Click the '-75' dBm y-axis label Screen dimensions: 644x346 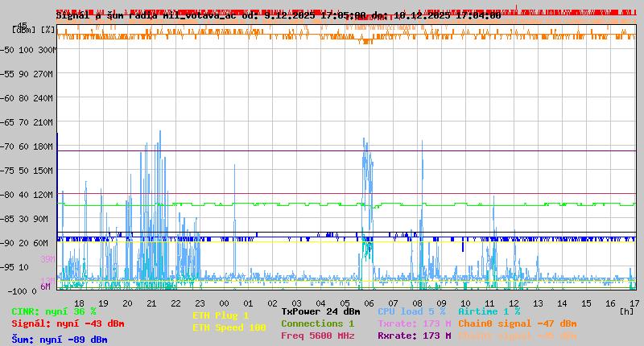point(6,171)
